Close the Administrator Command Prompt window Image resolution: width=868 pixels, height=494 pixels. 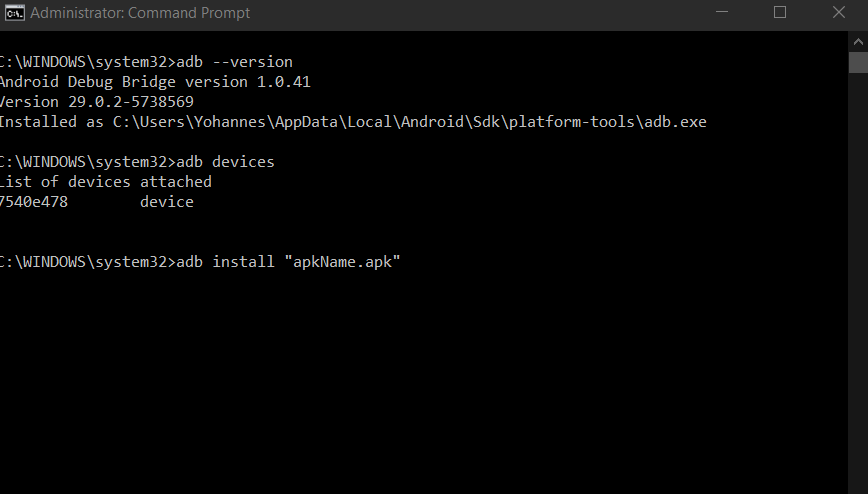pyautogui.click(x=839, y=13)
